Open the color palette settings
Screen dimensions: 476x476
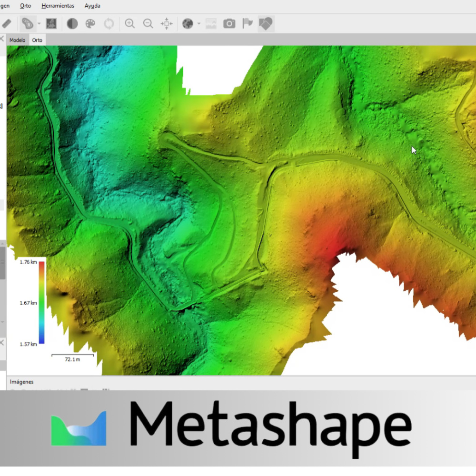90,24
